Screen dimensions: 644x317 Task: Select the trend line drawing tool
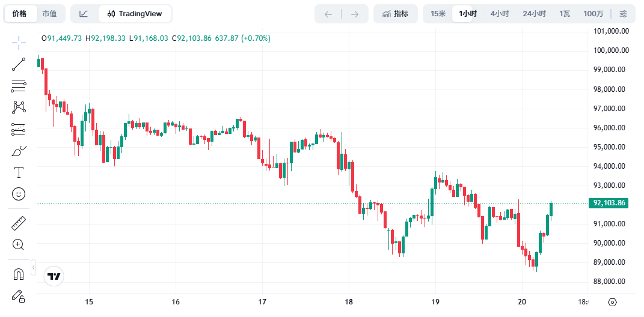coord(19,64)
